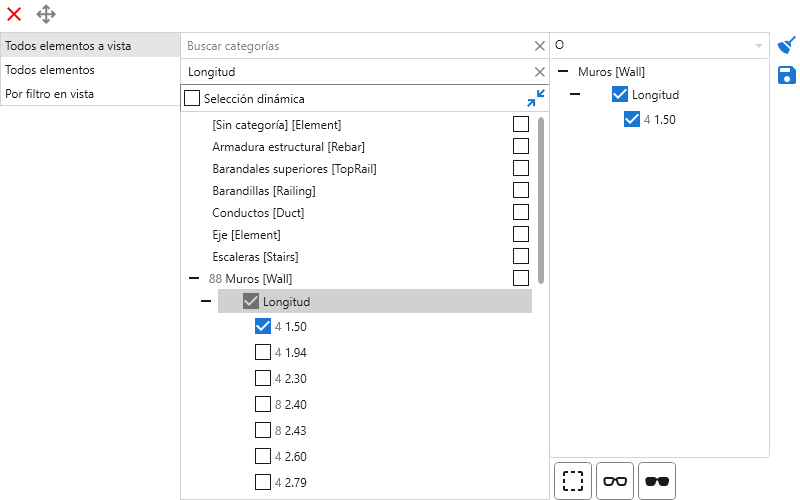This screenshot has height=500, width=800.
Task: Collapse the Longitud node in category tree
Action: 206,302
